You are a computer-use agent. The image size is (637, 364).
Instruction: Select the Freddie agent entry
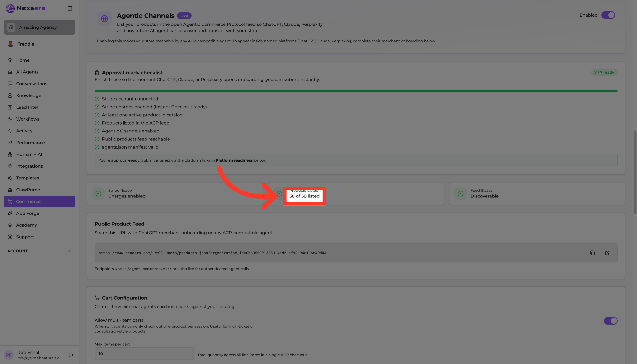[x=40, y=44]
